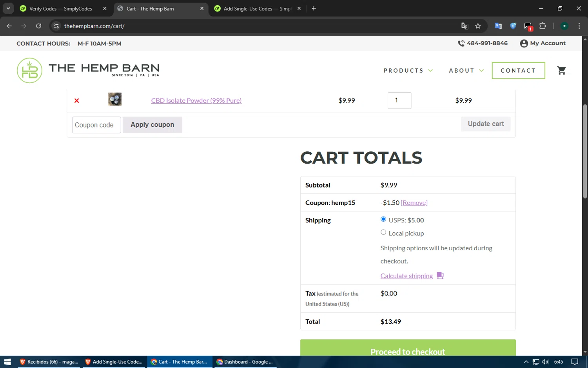Open My Account profile icon
Screen dimensions: 588x368
[x=524, y=44]
